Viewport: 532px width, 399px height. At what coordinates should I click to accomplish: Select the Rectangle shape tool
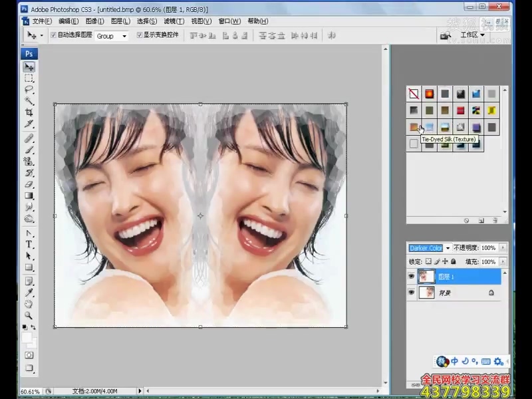point(29,267)
